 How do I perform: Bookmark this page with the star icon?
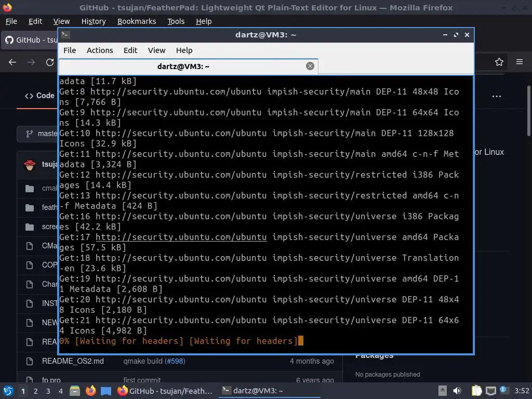click(499, 62)
